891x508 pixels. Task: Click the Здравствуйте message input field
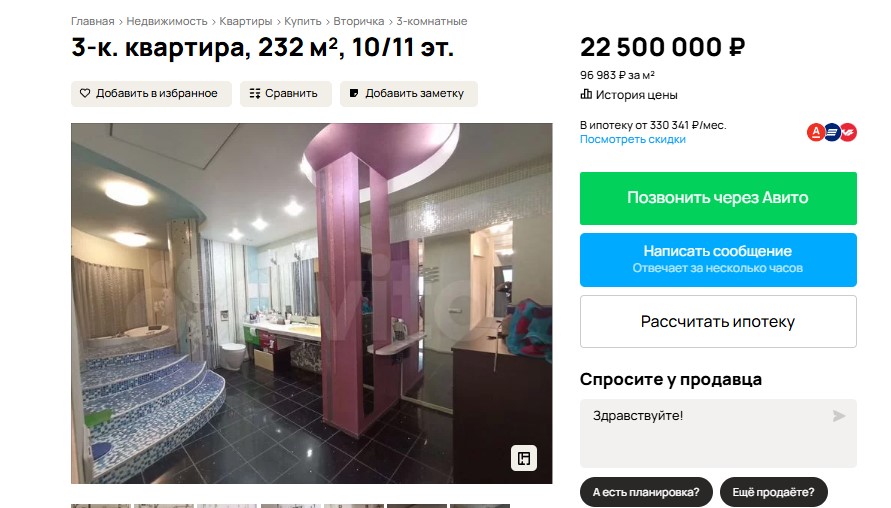tap(718, 433)
